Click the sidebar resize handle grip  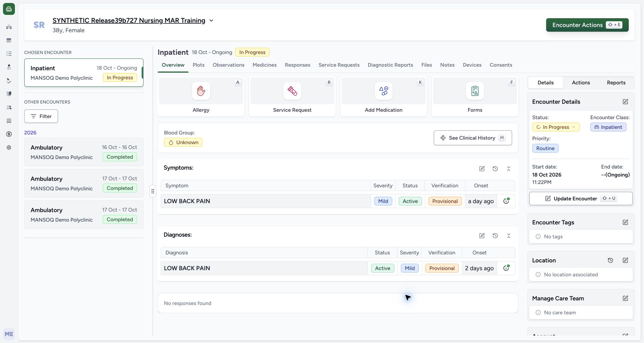(153, 191)
